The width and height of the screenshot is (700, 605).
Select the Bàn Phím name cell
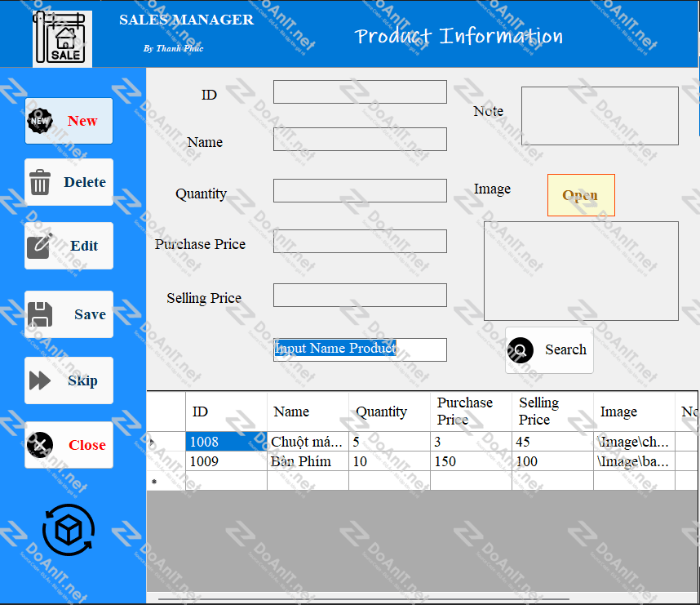(308, 461)
